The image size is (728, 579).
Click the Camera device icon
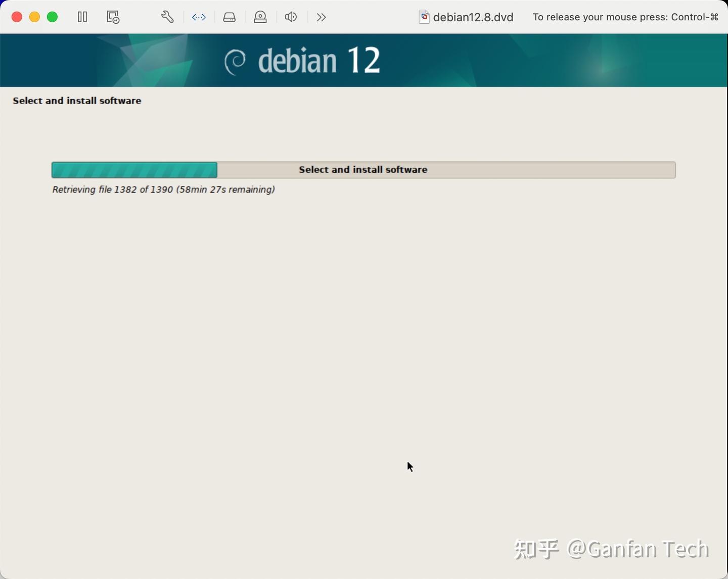tap(260, 17)
